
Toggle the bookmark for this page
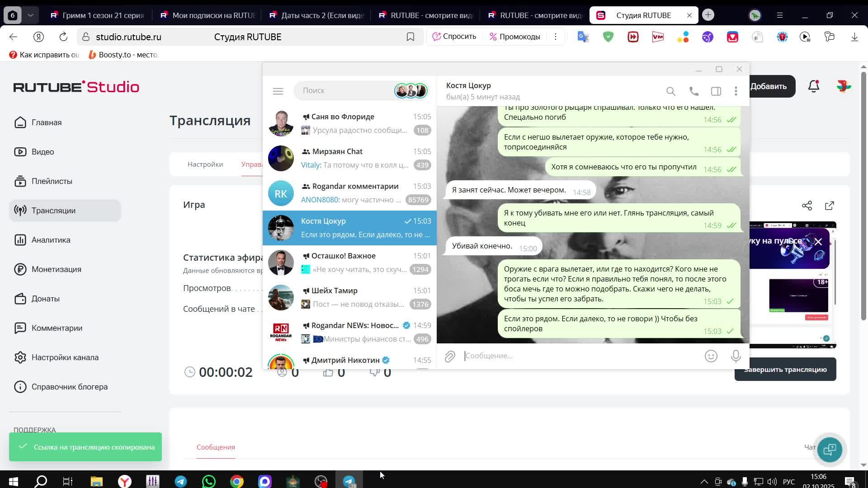[410, 37]
